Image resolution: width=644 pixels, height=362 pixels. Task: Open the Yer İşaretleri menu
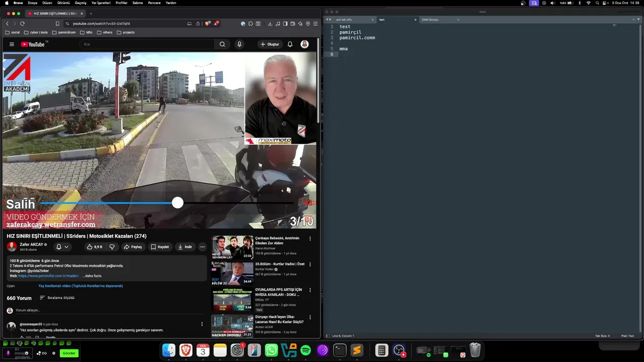[101, 3]
